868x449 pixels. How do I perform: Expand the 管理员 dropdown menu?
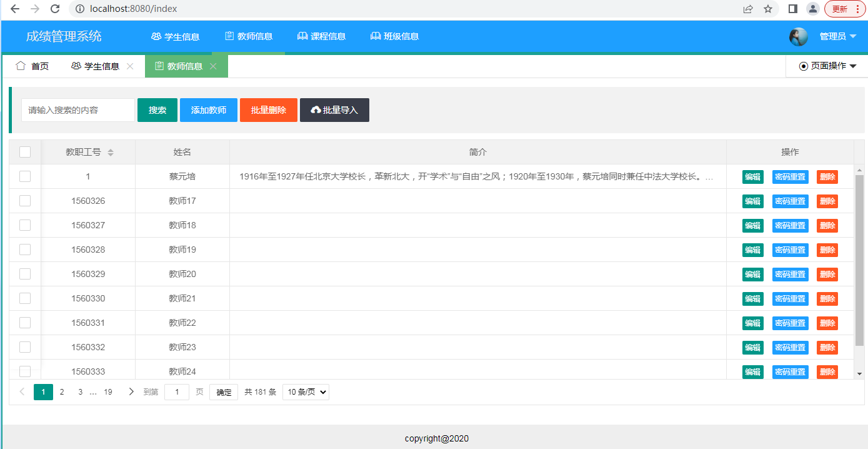pyautogui.click(x=837, y=37)
